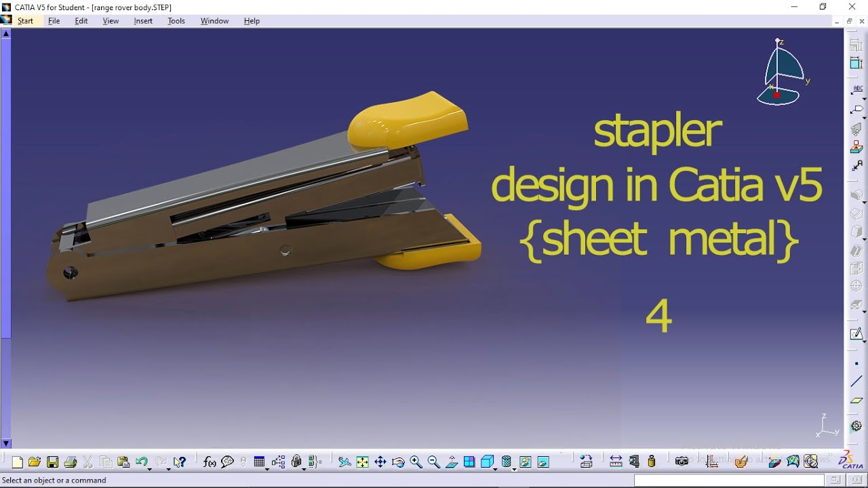Viewport: 868px width, 488px height.
Task: Activate the Rotate view tool
Action: point(398,462)
